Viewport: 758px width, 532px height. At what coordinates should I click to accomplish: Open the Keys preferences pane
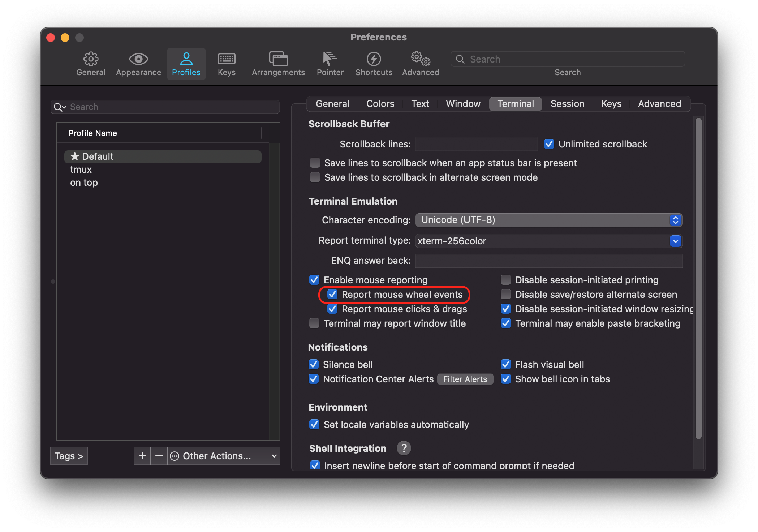pos(227,64)
